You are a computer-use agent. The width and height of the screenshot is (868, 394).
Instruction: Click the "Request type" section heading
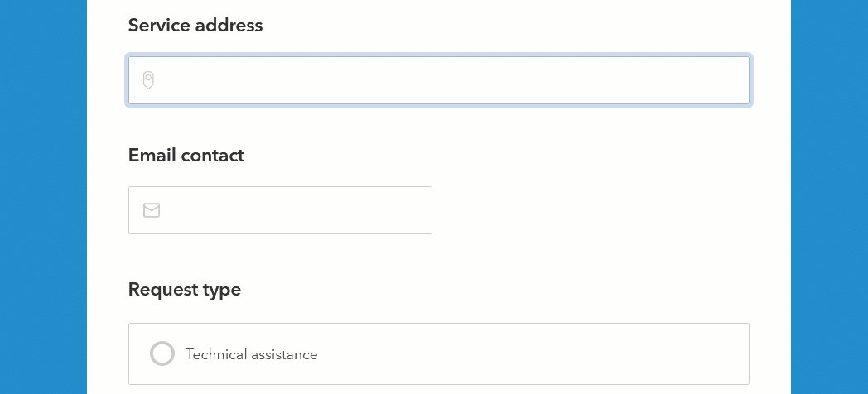pyautogui.click(x=185, y=290)
